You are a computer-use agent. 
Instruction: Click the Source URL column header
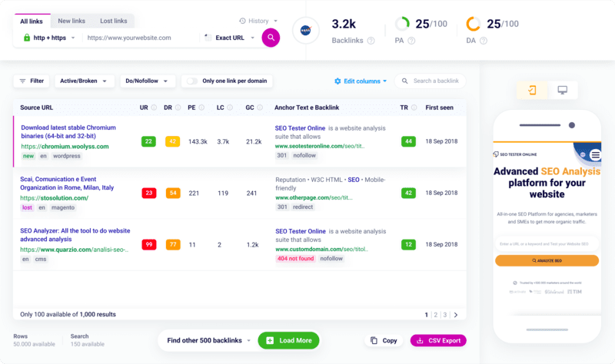36,108
